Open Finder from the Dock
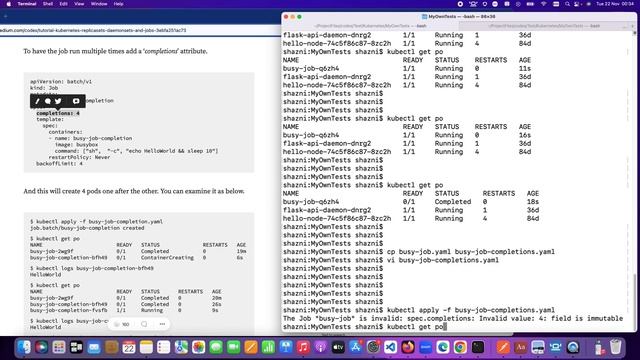 click(24, 347)
